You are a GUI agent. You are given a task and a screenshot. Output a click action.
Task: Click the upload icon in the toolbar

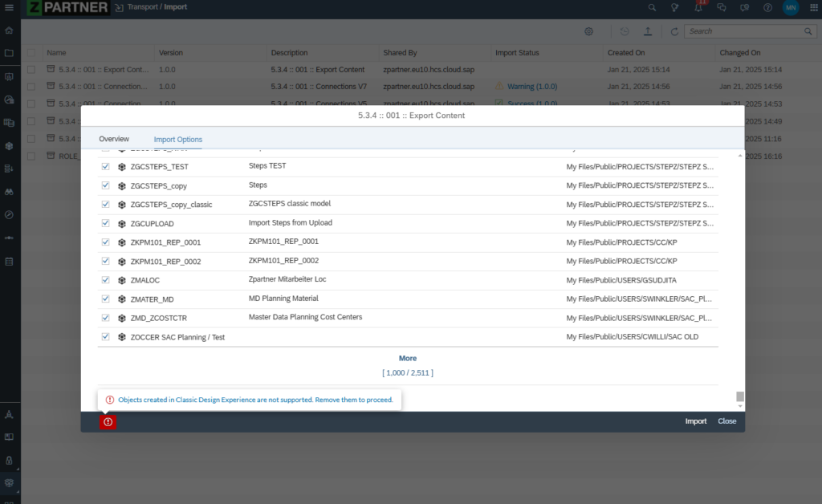coord(648,31)
